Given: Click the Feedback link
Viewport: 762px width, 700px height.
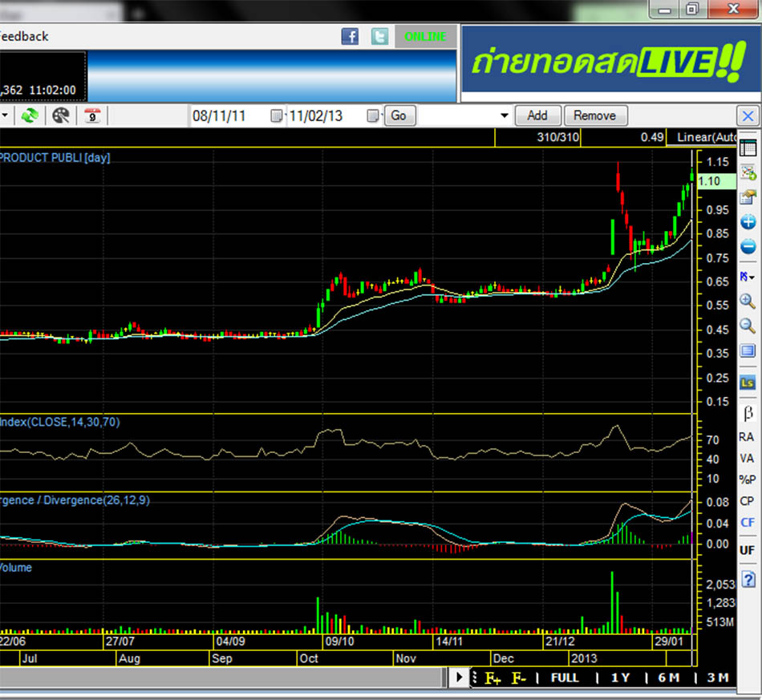Looking at the screenshot, I should coord(23,36).
